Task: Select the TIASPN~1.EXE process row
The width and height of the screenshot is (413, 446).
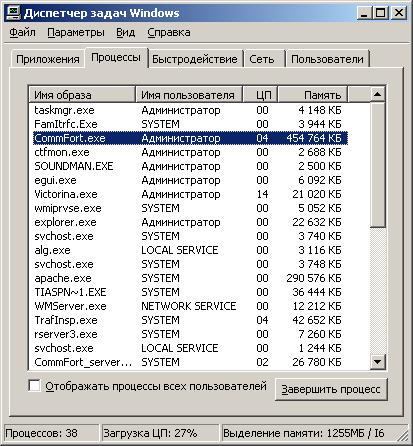Action: click(190, 292)
